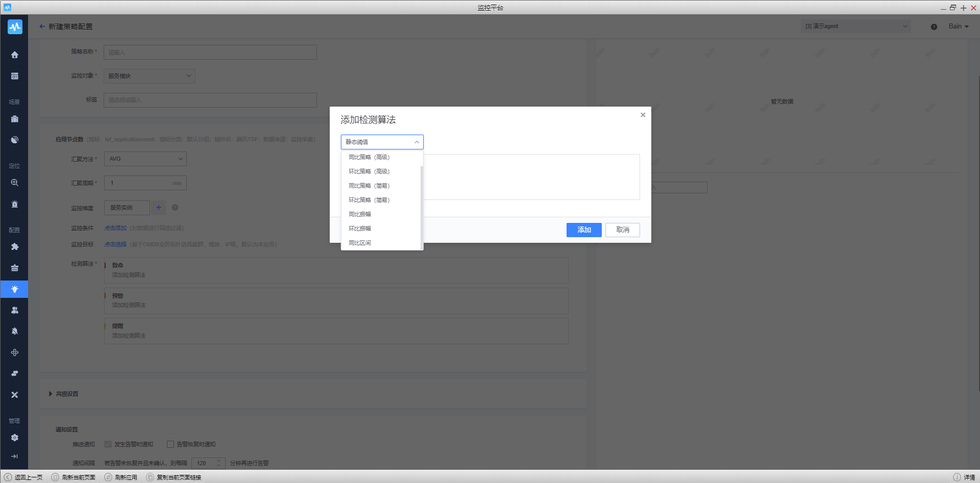Click the dropdown list scrollbar thumb
The width and height of the screenshot is (980, 483).
pos(422,208)
